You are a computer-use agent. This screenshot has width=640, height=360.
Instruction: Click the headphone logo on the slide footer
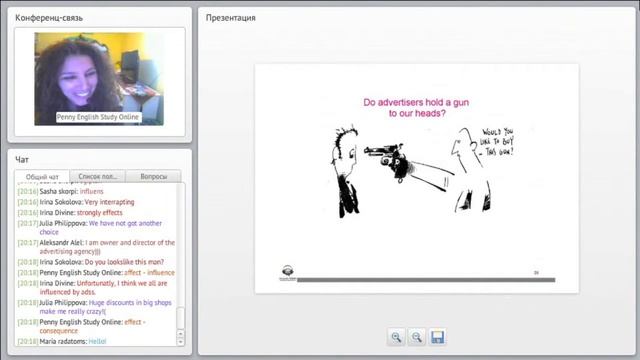pos(288,273)
